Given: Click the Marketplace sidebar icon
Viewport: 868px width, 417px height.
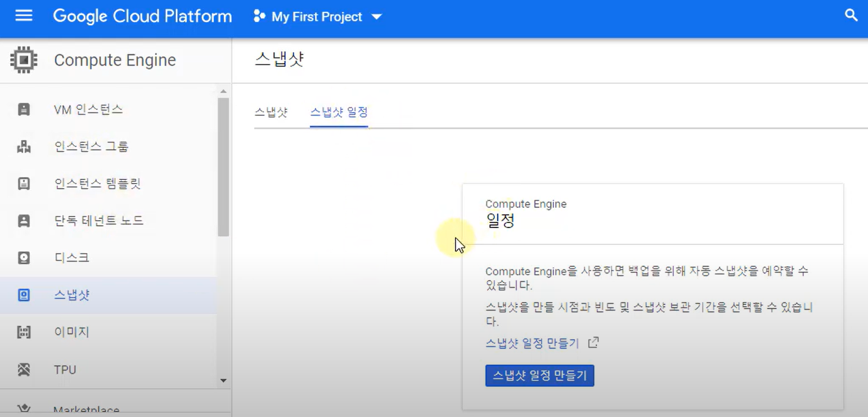Looking at the screenshot, I should [24, 409].
